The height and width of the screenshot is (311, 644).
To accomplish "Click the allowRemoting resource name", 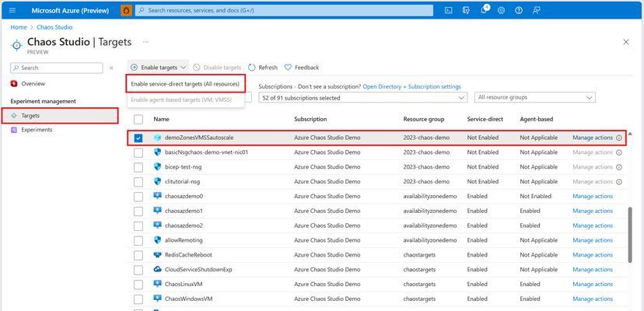I will click(184, 240).
